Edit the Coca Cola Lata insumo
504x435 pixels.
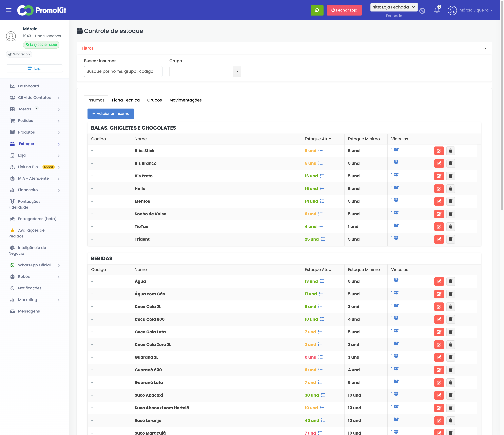439,332
